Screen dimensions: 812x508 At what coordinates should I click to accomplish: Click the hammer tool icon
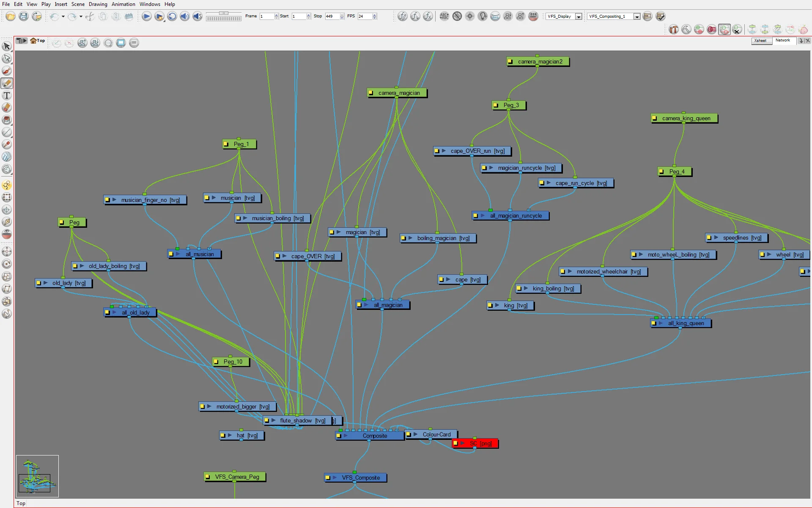click(686, 30)
